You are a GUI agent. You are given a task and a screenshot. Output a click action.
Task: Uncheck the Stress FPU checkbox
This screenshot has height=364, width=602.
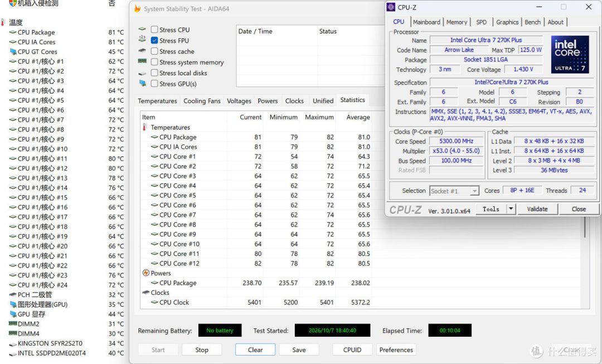(154, 40)
